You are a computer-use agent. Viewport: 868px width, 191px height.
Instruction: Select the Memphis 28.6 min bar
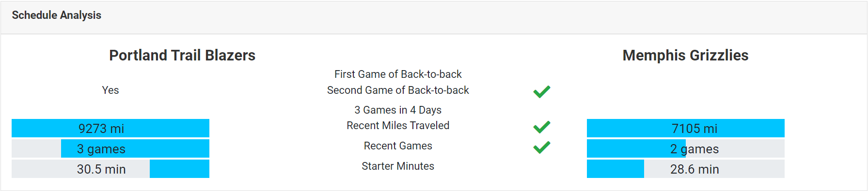click(x=686, y=169)
